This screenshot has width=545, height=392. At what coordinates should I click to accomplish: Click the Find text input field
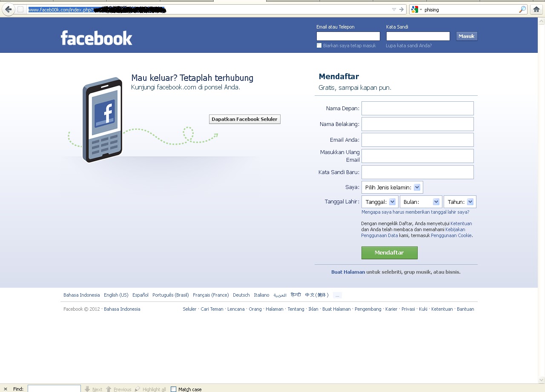[54, 389]
